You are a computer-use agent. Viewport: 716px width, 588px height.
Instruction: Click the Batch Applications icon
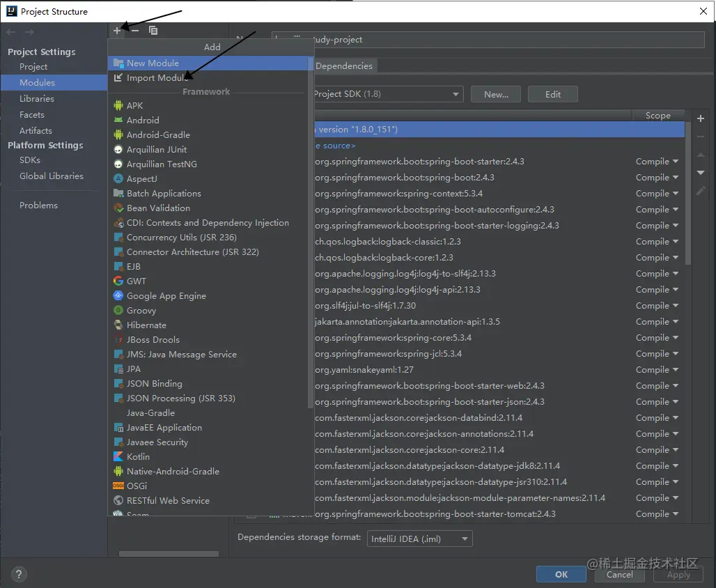(118, 193)
